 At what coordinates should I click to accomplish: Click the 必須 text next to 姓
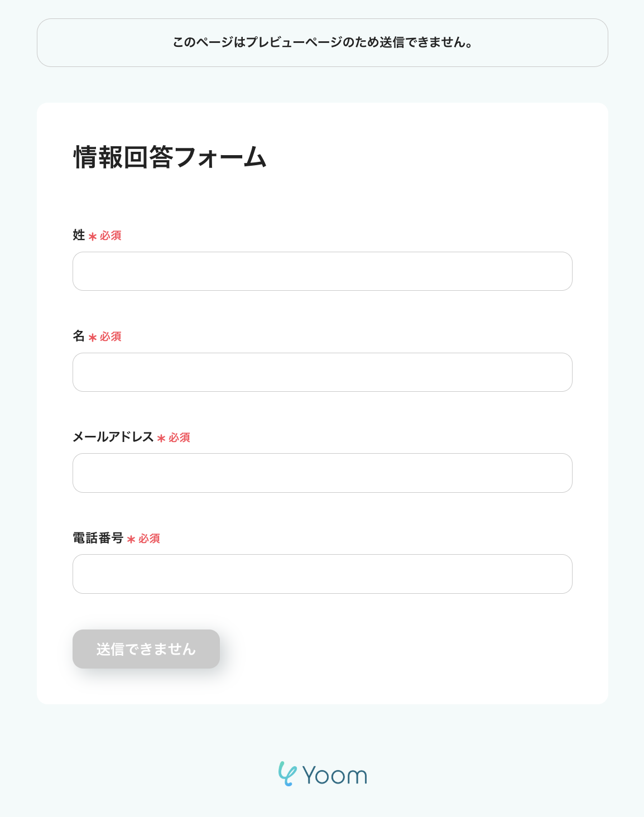coord(110,236)
